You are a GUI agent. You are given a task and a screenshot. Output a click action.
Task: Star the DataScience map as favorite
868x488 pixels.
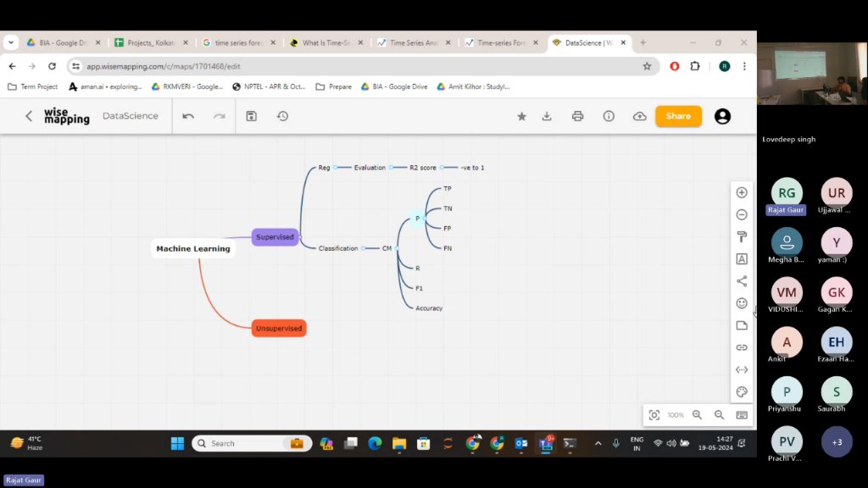point(521,116)
